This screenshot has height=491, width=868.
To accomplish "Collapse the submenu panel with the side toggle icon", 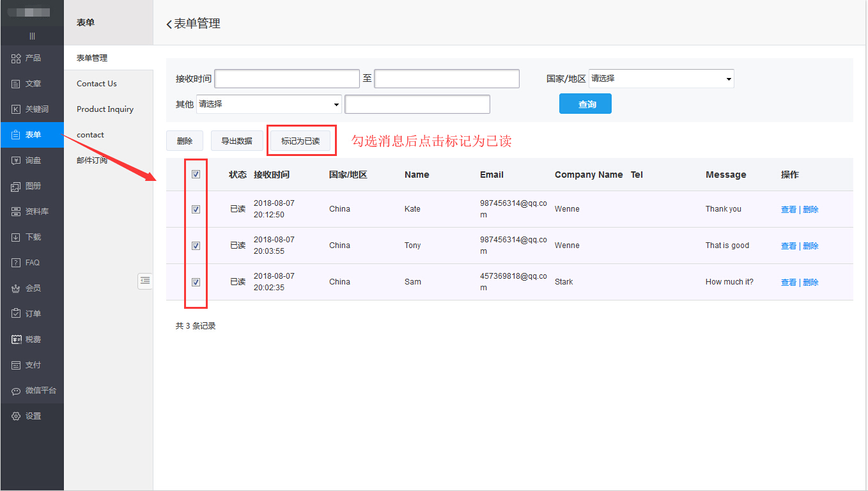I will [145, 280].
